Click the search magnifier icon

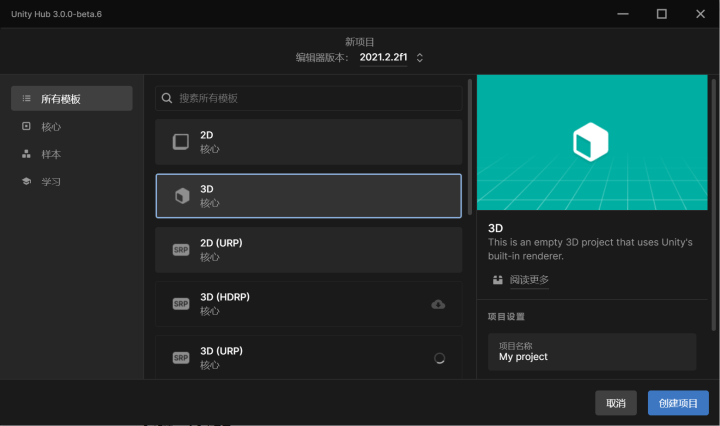click(167, 98)
